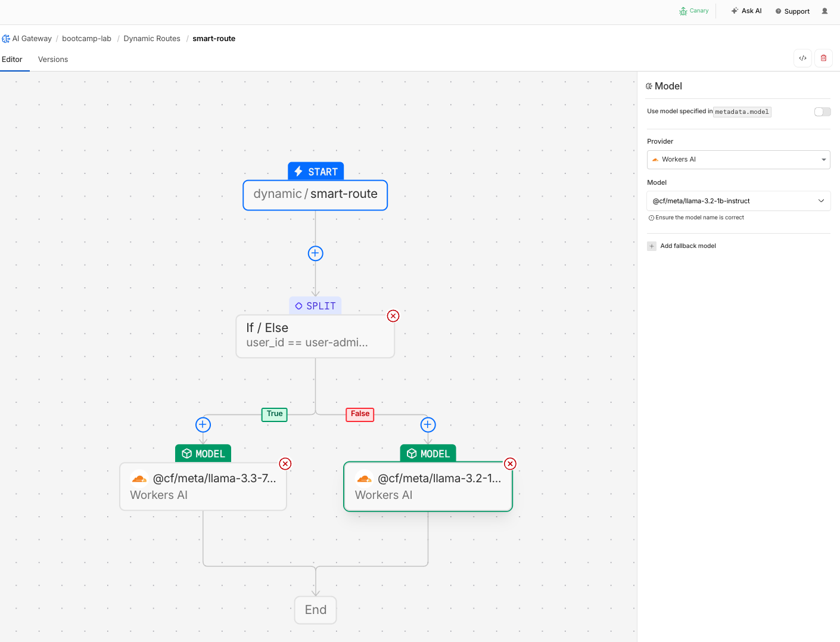Click the START lightning label
This screenshot has height=642, width=840.
(316, 172)
